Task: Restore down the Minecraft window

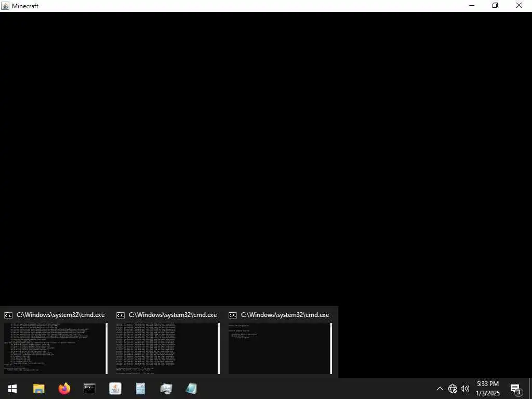Action: point(495,5)
